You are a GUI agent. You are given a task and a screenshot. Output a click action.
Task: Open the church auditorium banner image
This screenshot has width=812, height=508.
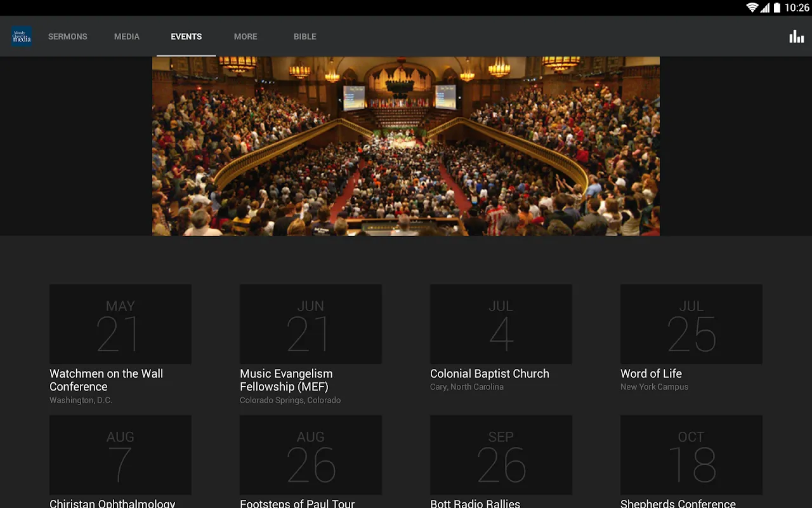click(x=406, y=146)
